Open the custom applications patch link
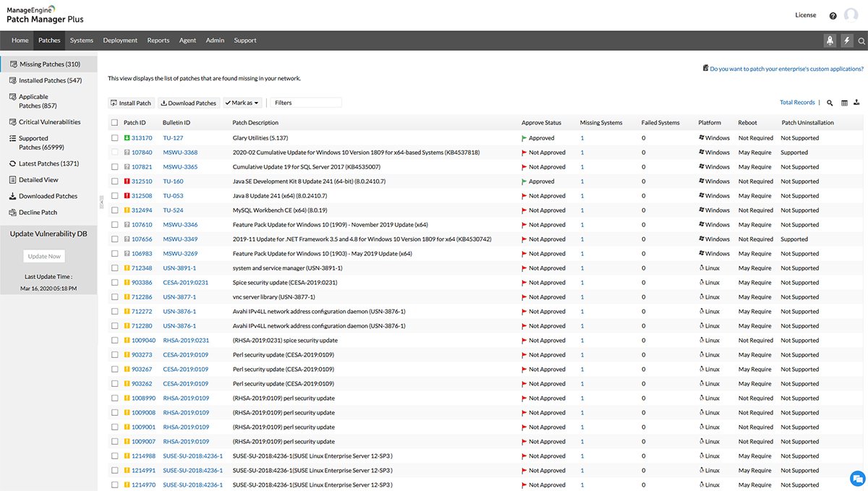This screenshot has width=868, height=491. pyautogui.click(x=786, y=69)
